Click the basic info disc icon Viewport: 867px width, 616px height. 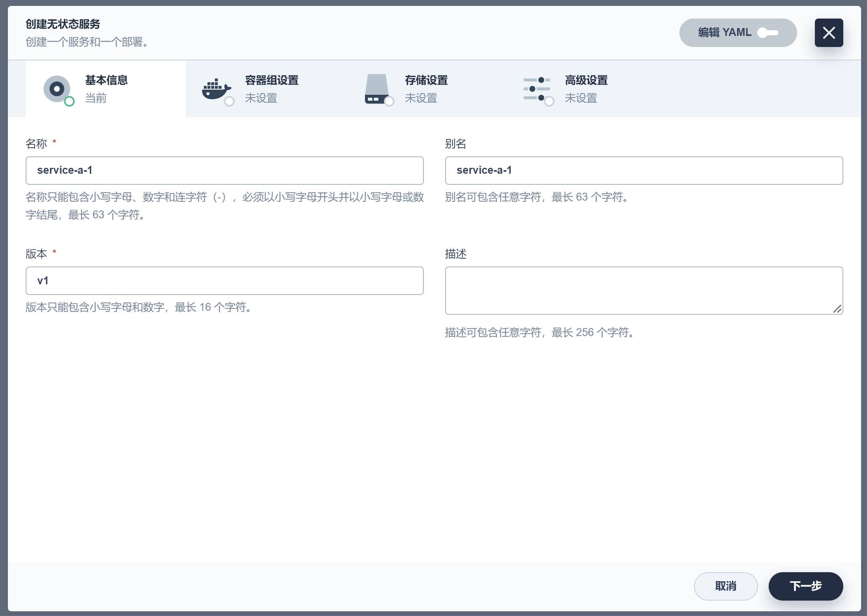pos(57,89)
